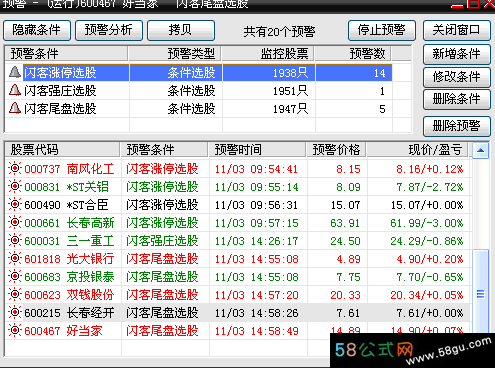Click the scroll up arrow in alert list
Viewport: 495px width, 368px height.
(480, 150)
